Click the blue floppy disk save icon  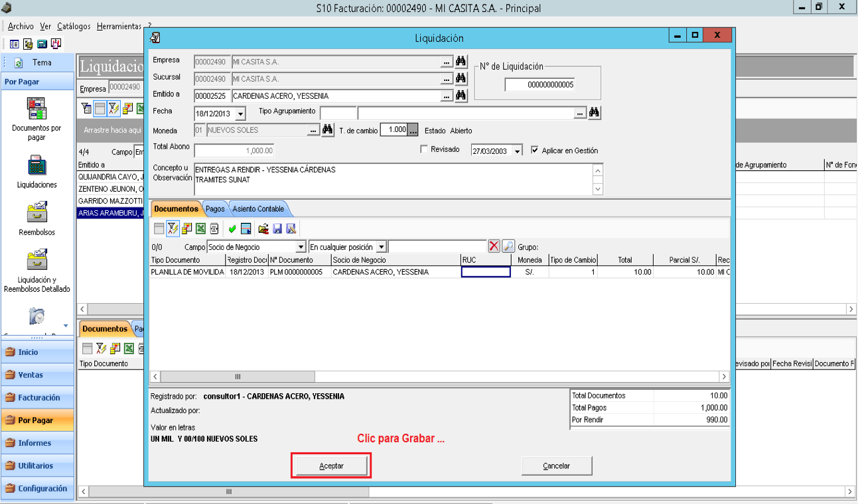(x=277, y=229)
